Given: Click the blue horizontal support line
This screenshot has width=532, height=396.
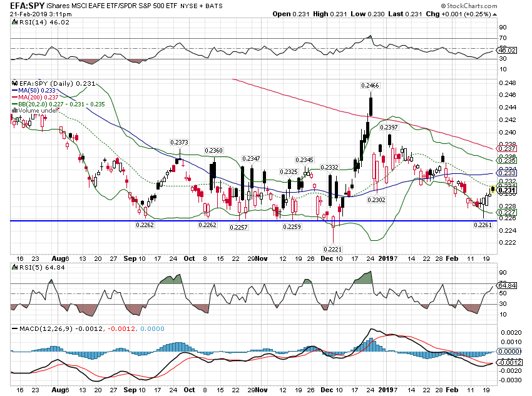Looking at the screenshot, I should [x=253, y=221].
